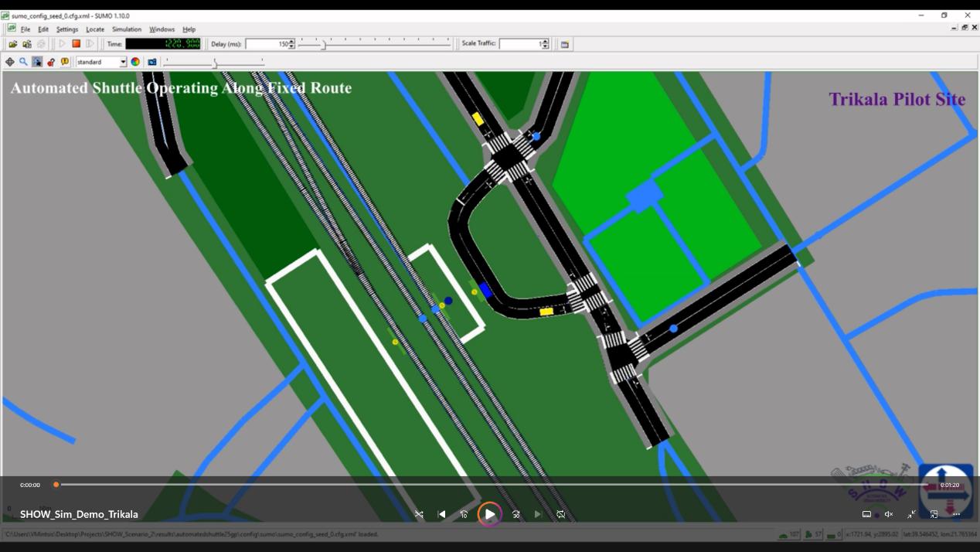This screenshot has width=980, height=552.
Task: Click the SUMO application icon in menu bar
Action: [12, 29]
